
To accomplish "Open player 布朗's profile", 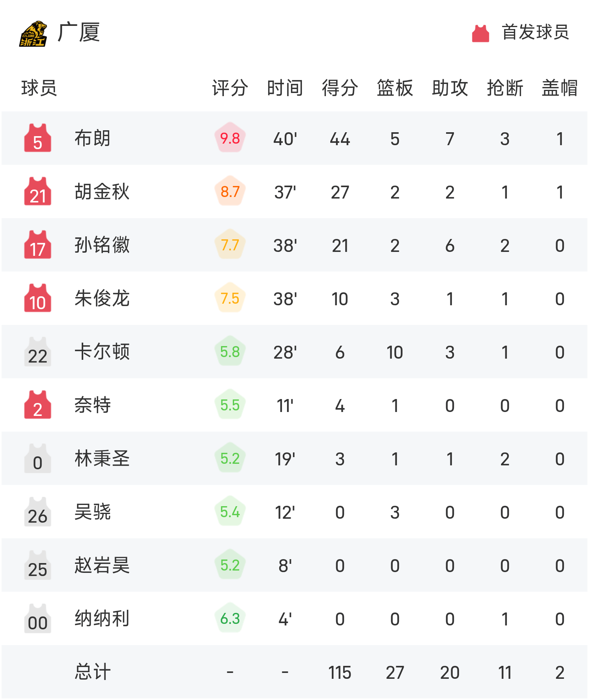I will tap(93, 138).
